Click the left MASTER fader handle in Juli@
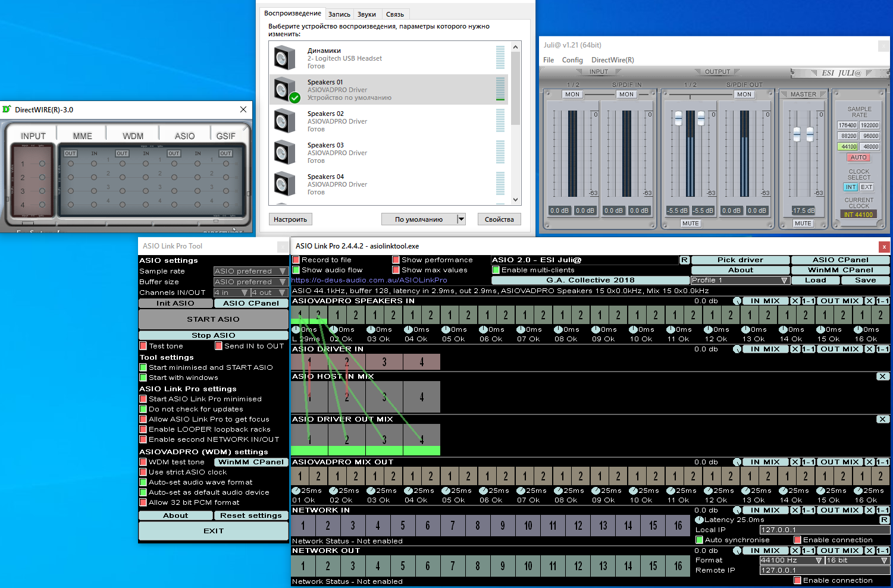The width and height of the screenshot is (893, 588). (797, 134)
